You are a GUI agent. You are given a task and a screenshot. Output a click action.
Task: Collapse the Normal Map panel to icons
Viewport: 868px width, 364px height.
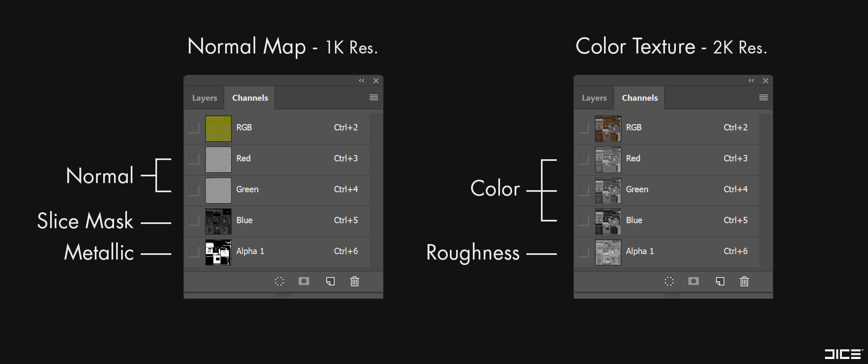pyautogui.click(x=361, y=81)
